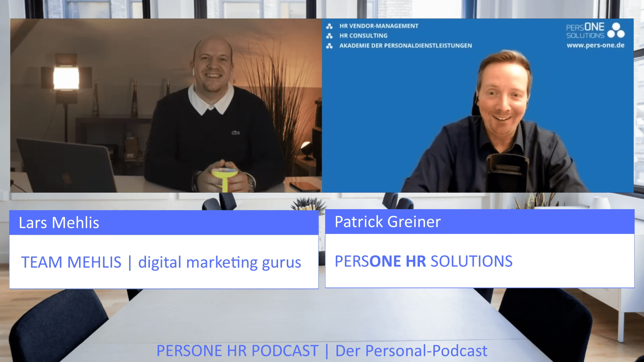The image size is (644, 362).
Task: Click the www.pers-one.de website address
Action: [x=596, y=45]
